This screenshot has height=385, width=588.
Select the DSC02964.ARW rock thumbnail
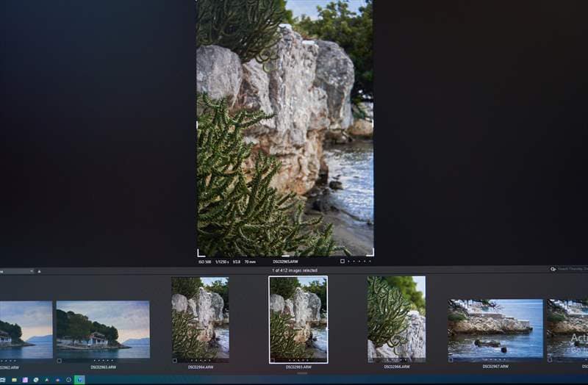(x=200, y=319)
